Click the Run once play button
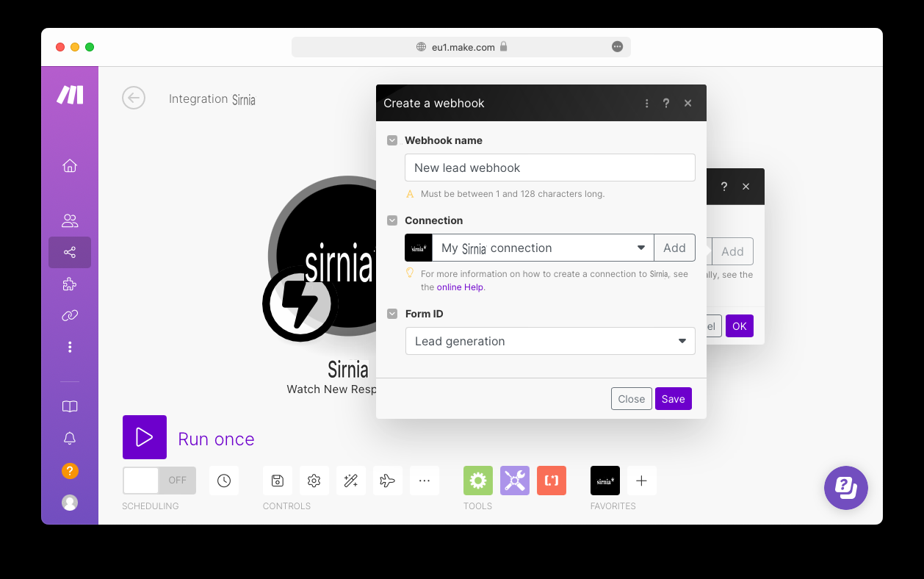The image size is (924, 579). point(145,437)
